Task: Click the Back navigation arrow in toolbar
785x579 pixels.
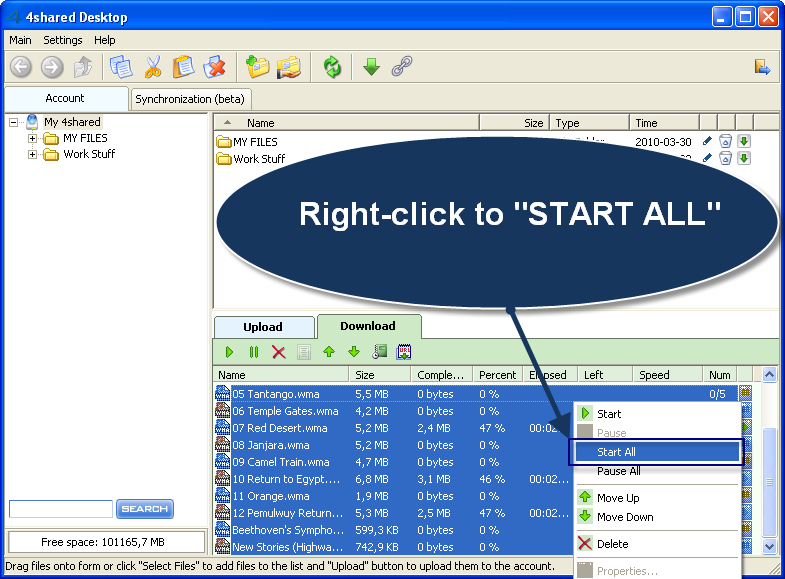Action: pyautogui.click(x=21, y=67)
